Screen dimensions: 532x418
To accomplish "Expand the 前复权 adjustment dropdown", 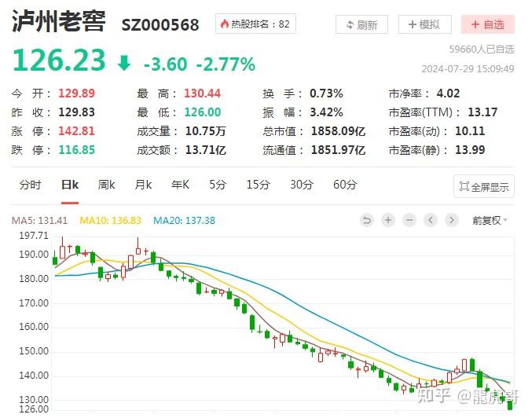I will coord(490,221).
